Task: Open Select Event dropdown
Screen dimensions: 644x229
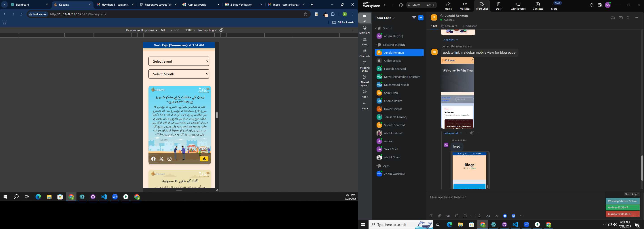Action: point(179,61)
